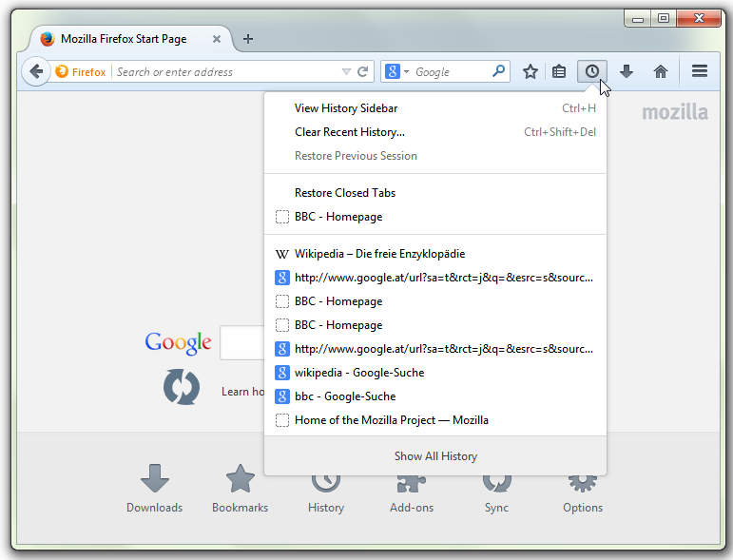Screen dimensions: 733x560
Task: Click the back arrow navigation button
Action: (x=36, y=71)
